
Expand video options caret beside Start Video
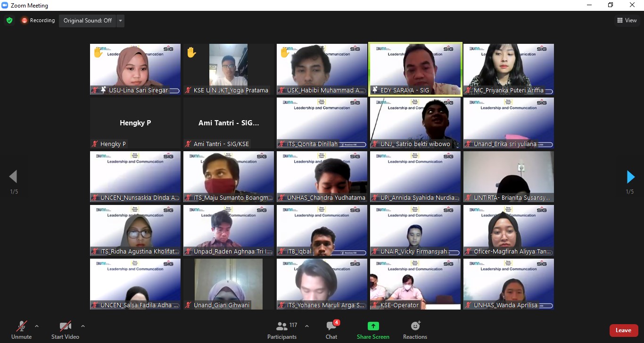[83, 326]
